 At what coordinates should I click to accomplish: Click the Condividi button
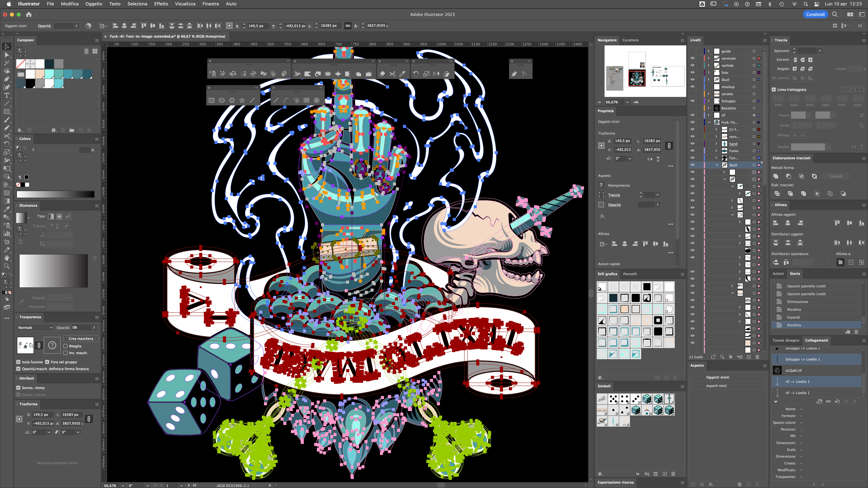point(815,14)
